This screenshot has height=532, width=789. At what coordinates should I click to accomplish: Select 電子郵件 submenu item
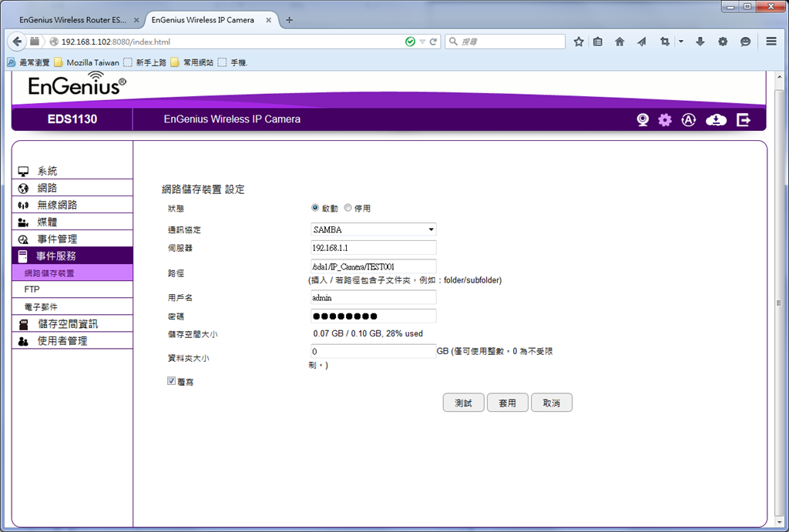point(72,306)
